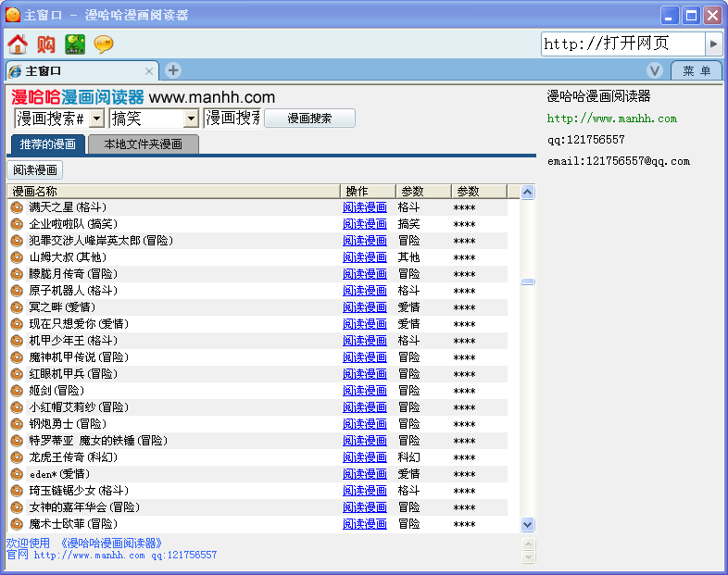Expand the 漫画搜索# dropdown arrow
The height and width of the screenshot is (575, 728).
tap(96, 119)
